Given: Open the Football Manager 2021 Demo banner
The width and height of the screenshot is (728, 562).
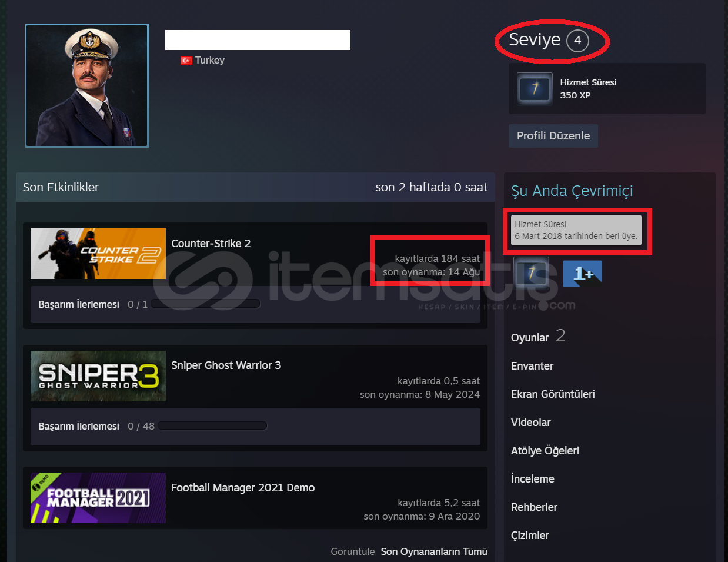Looking at the screenshot, I should 98,498.
